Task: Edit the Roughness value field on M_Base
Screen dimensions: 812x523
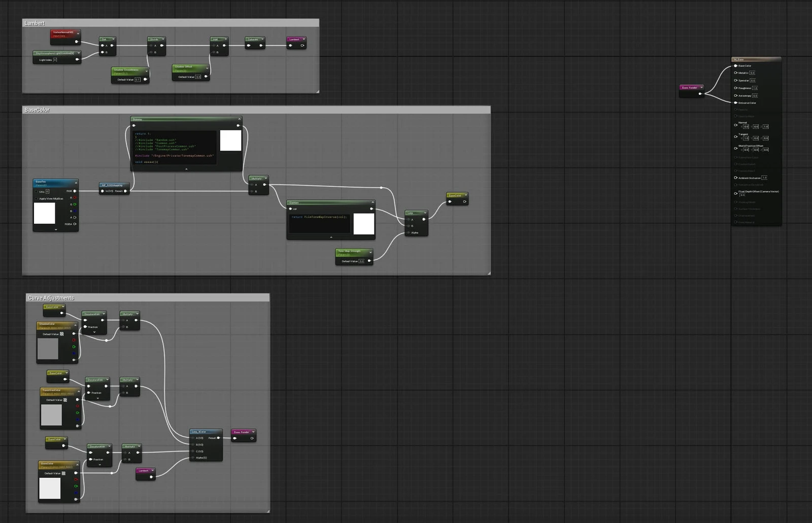Action: (x=755, y=88)
